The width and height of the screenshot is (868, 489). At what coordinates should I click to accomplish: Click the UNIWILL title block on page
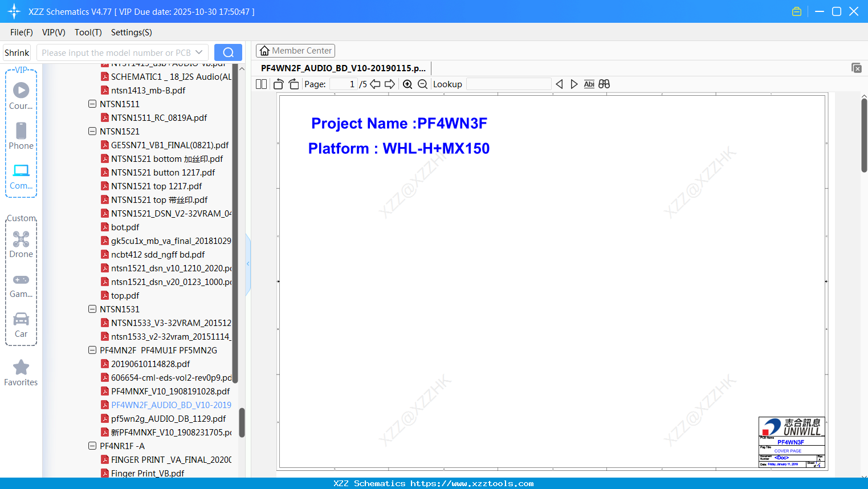tap(792, 442)
